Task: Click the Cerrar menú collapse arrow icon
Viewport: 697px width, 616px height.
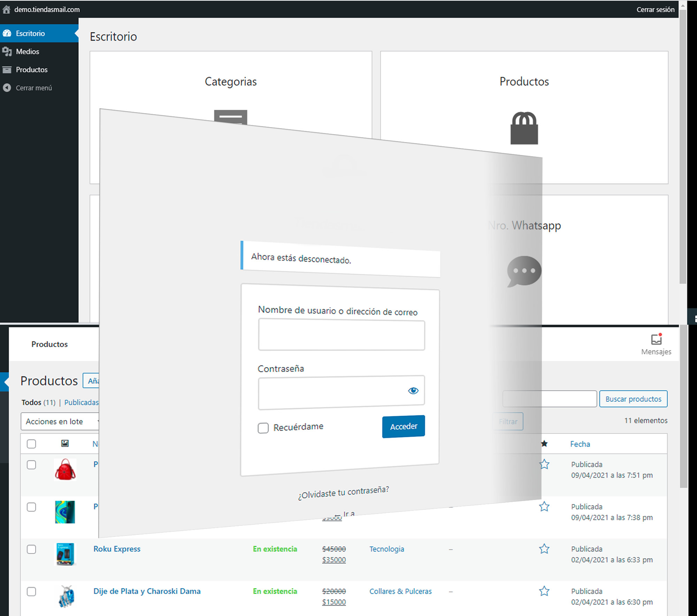Action: coord(7,88)
